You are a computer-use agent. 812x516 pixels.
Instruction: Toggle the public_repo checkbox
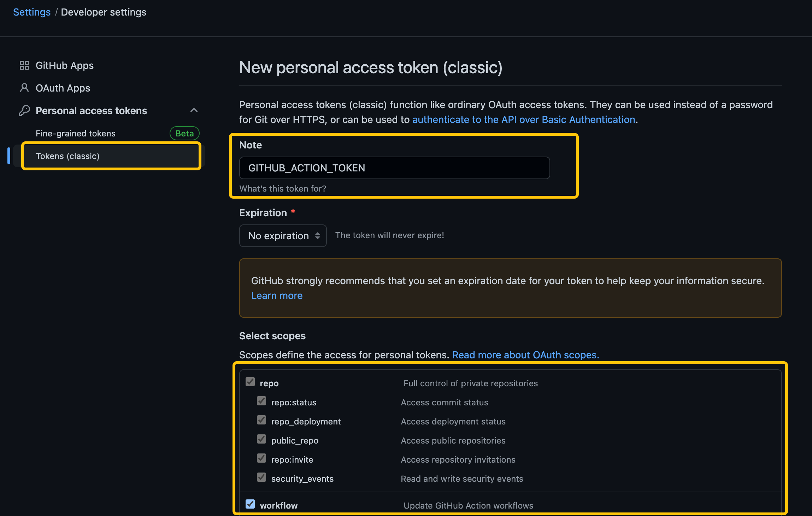(261, 439)
